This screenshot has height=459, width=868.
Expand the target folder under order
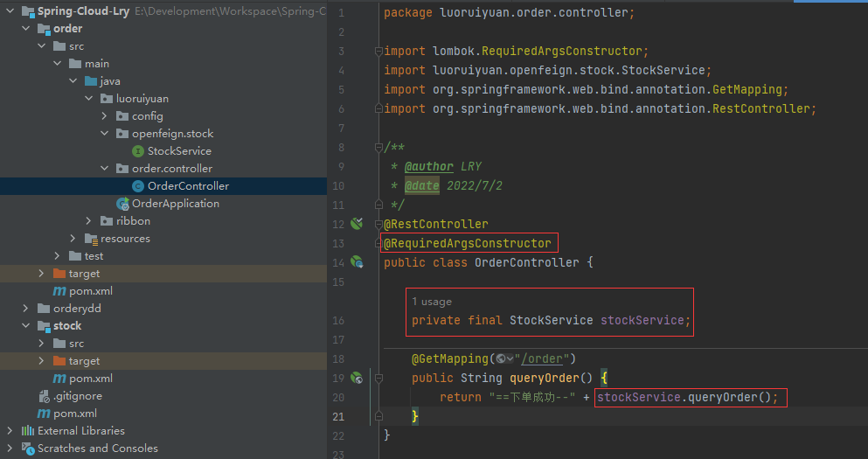point(41,274)
